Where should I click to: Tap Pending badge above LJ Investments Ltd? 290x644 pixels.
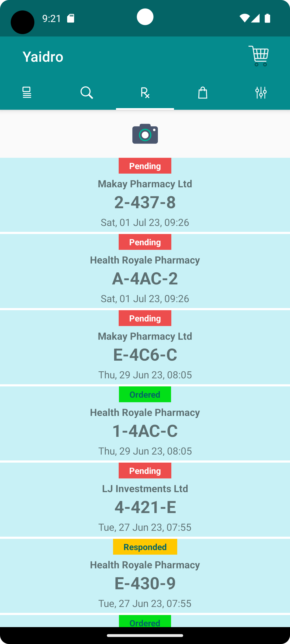pos(145,471)
